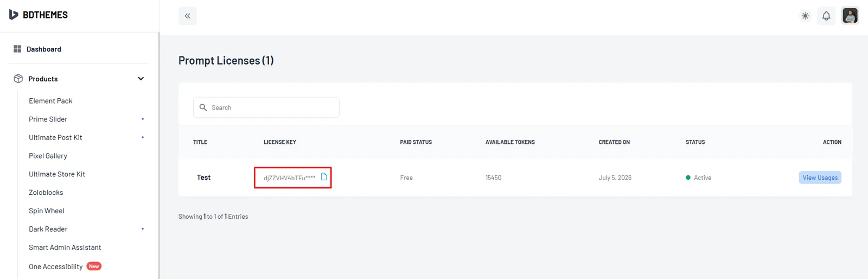Collapse the sidebar with the double-chevron icon

point(188,16)
